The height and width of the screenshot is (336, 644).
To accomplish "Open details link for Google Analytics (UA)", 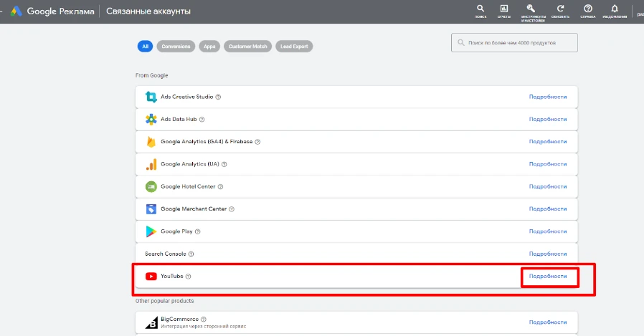I will (548, 164).
